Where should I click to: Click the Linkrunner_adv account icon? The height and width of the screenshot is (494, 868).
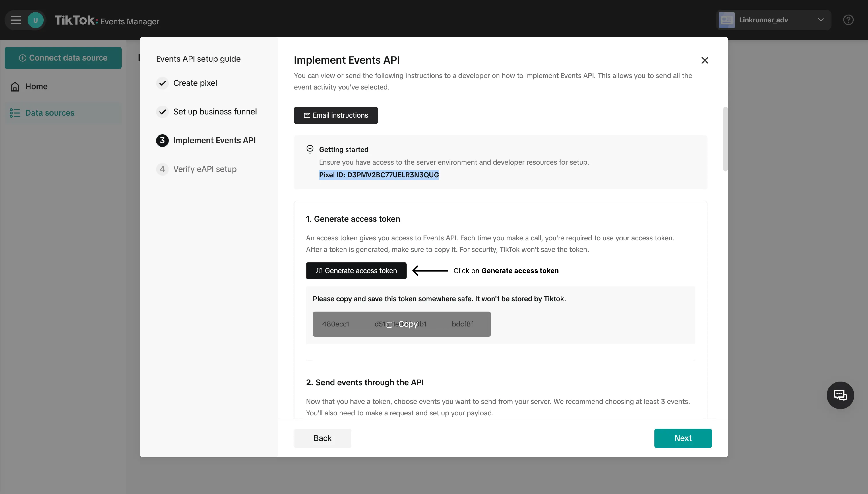pos(726,20)
